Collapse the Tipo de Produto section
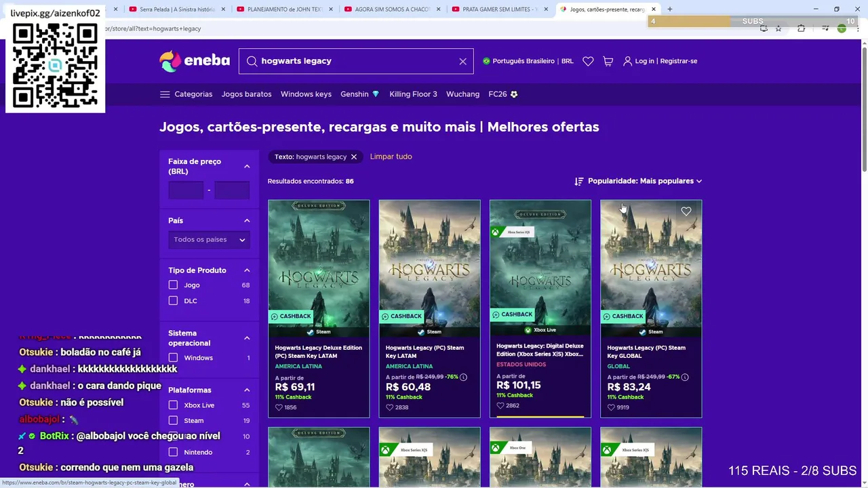Screen dimensions: 868x488 (x=247, y=270)
